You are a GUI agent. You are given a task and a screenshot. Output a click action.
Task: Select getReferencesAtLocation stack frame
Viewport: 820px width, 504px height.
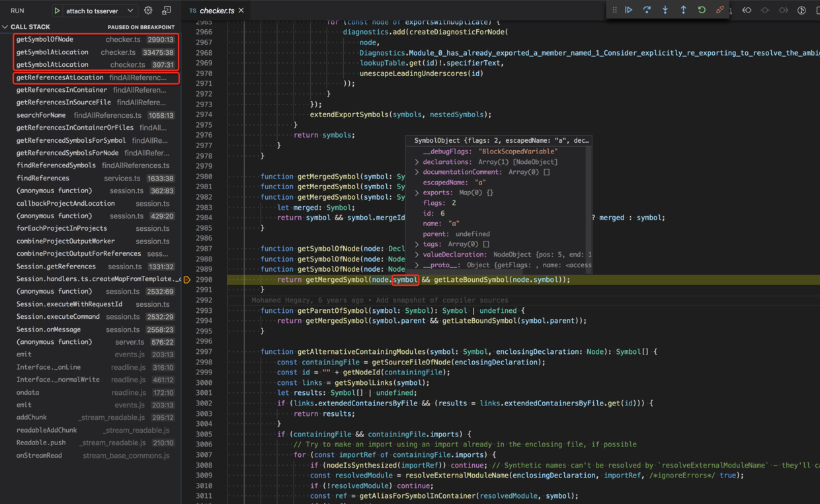coord(60,77)
